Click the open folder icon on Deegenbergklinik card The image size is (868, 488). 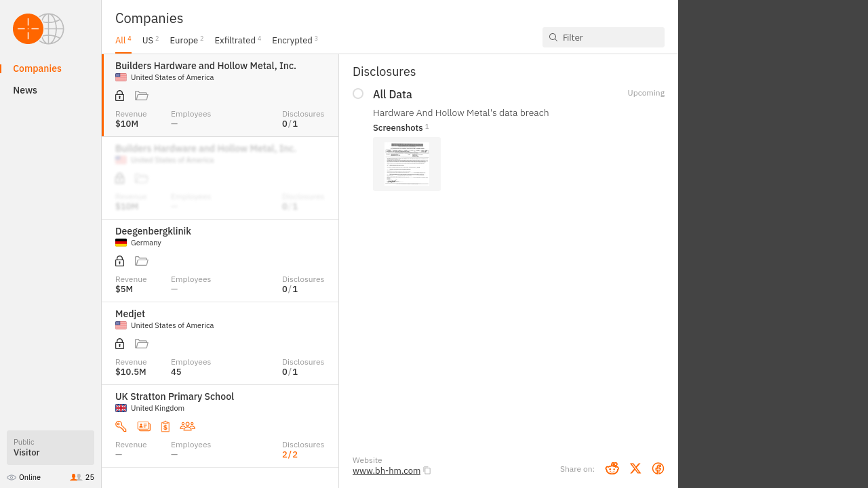141,261
